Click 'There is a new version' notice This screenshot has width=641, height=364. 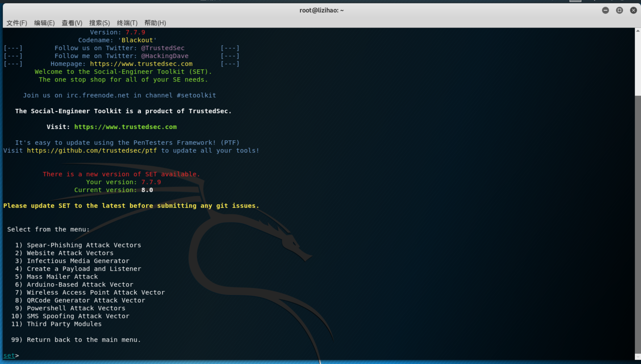[121, 174]
